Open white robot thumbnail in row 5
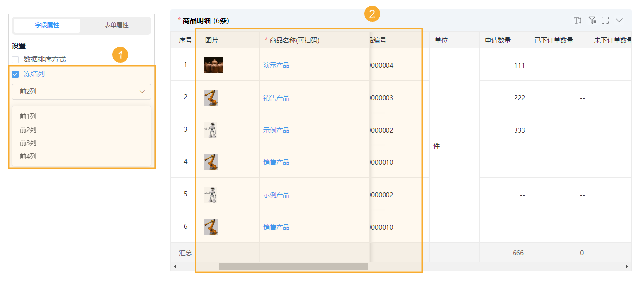Viewport: 644px width, 281px height. coord(211,195)
